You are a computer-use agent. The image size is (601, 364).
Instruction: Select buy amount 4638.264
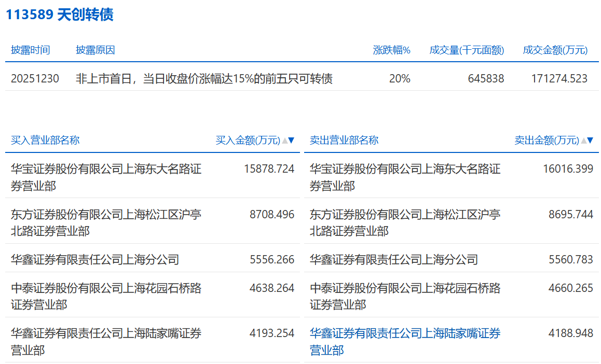[272, 288]
